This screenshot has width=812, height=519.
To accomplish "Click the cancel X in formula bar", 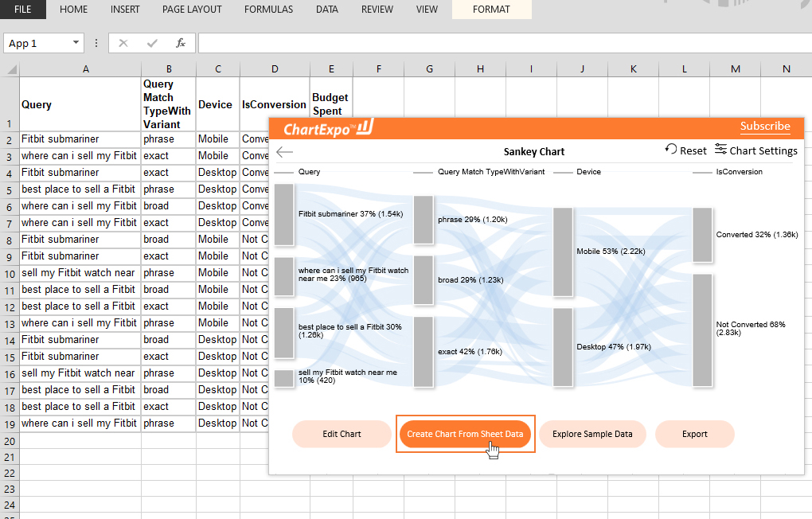I will [x=123, y=43].
